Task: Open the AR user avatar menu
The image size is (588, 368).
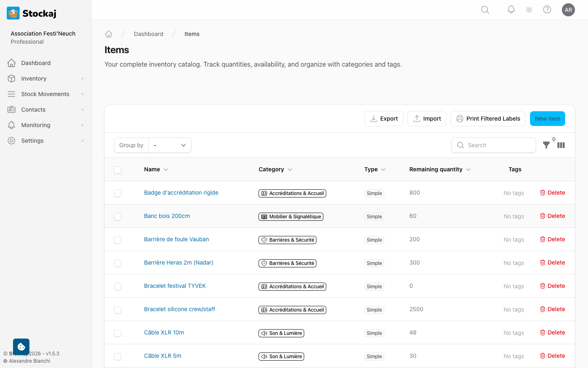Action: [x=568, y=10]
